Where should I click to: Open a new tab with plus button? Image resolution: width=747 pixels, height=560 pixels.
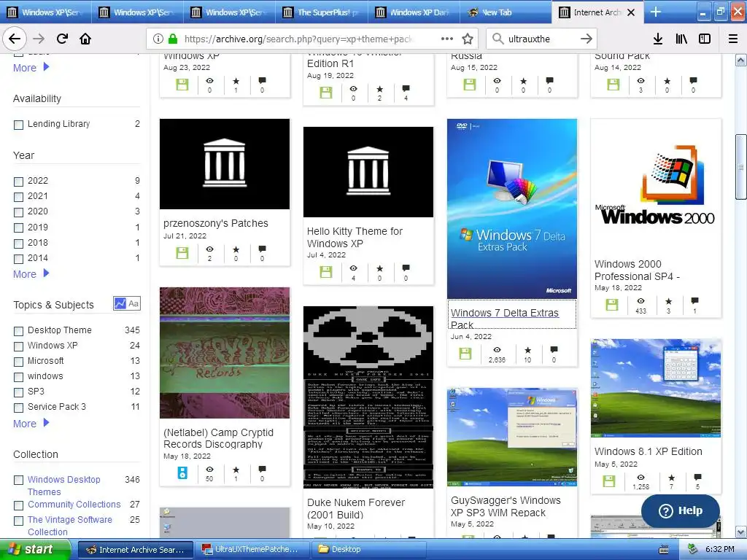pyautogui.click(x=656, y=12)
